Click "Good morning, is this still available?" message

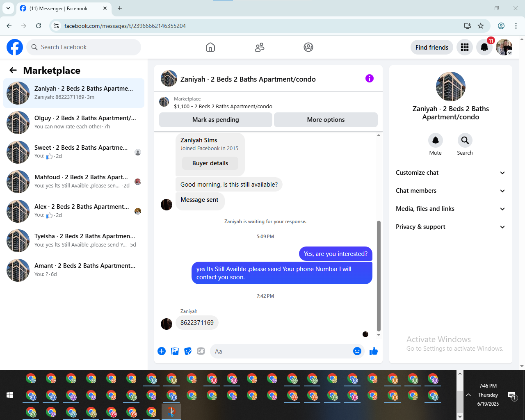tap(229, 185)
